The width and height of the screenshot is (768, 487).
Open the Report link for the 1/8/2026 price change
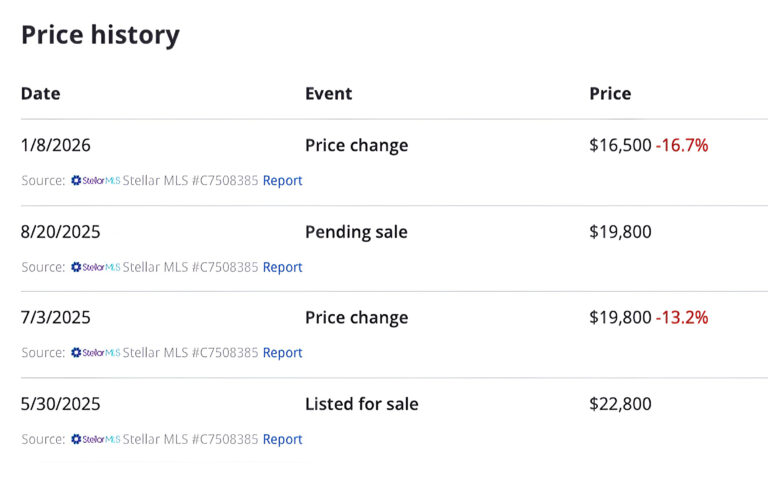282,181
